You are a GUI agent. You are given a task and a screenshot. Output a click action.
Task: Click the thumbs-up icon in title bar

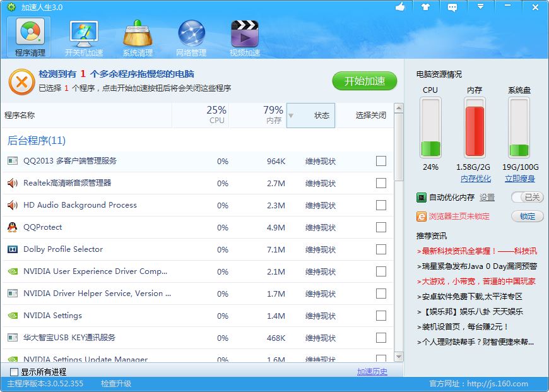(399, 7)
